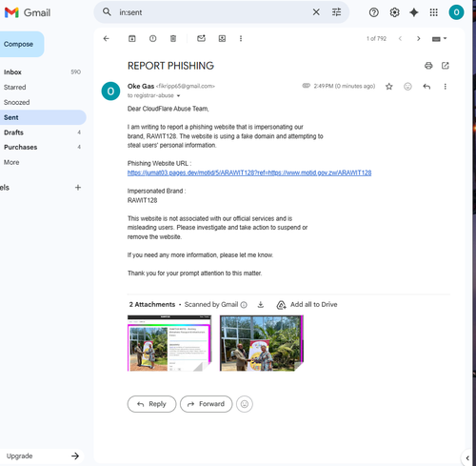Screen dimensions: 476x466
Task: Go to the newer email arrow
Action: point(400,38)
